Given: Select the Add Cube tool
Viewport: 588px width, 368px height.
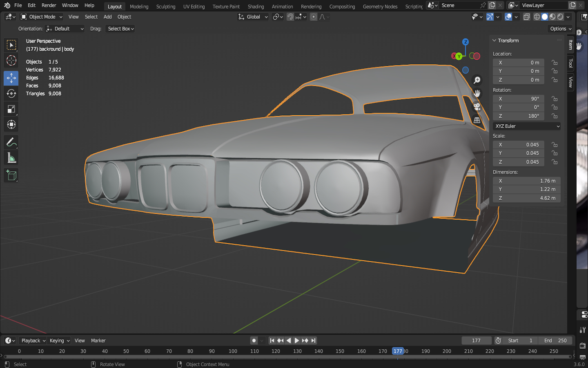Looking at the screenshot, I should (11, 176).
